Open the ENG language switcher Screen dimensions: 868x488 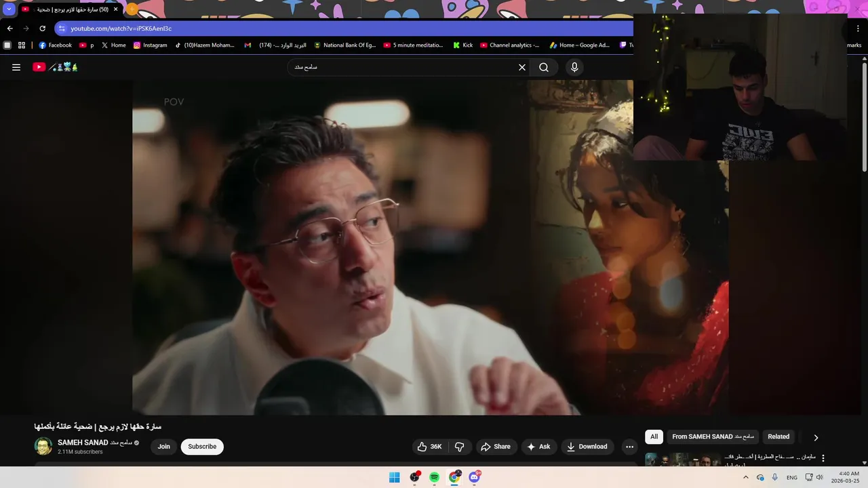[x=792, y=478]
